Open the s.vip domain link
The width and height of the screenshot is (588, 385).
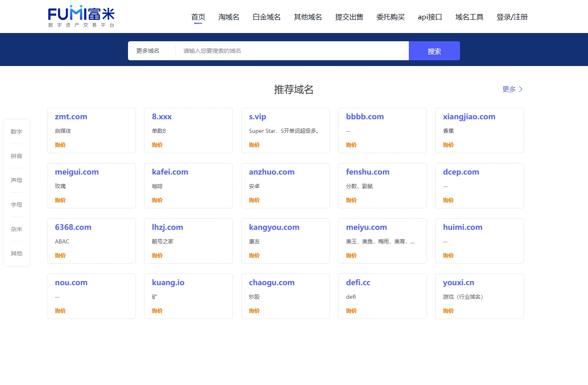click(x=258, y=117)
